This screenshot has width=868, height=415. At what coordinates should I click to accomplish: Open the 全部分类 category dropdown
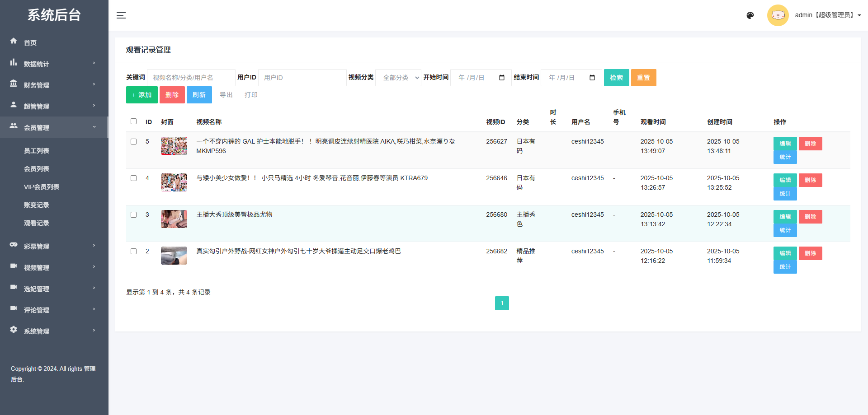click(398, 77)
